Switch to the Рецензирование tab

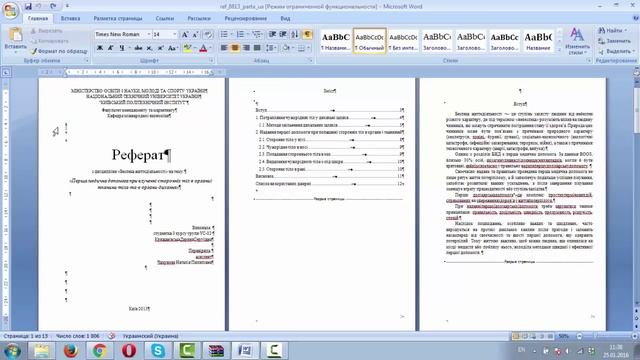(246, 18)
